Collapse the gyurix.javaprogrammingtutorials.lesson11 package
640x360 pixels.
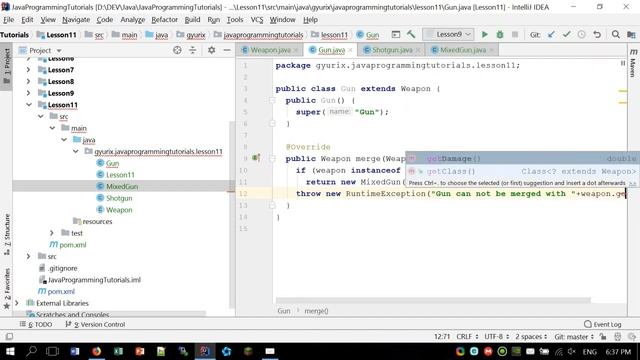pos(76,151)
